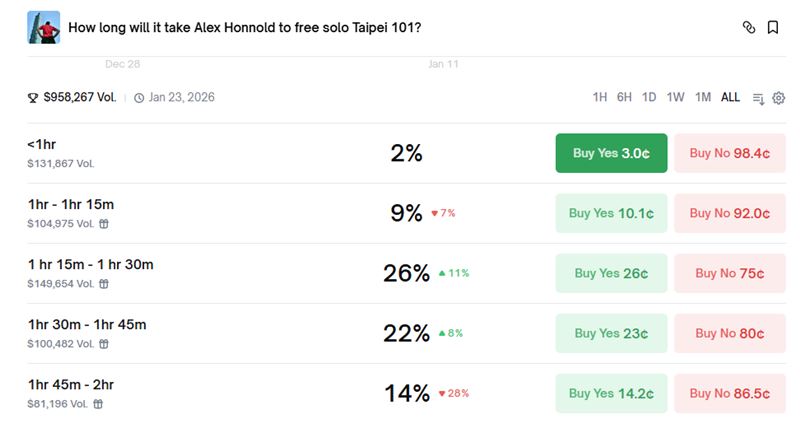Buy Yes 26¢ for 1 hr 15m - 1 hr 30m
Screen dimensions: 800x423
[611, 273]
